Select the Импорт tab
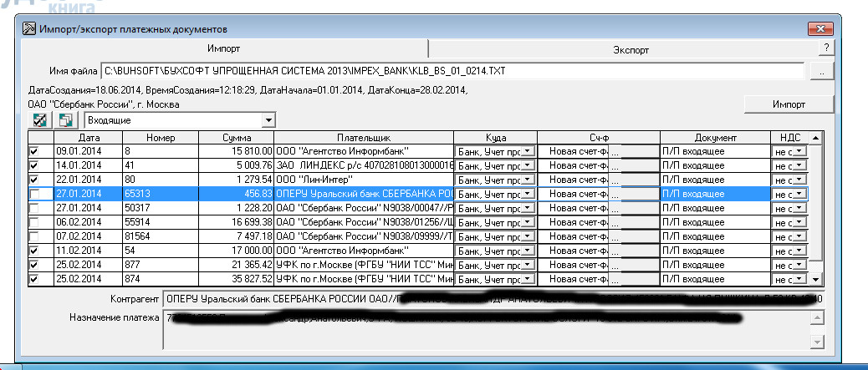 point(224,49)
